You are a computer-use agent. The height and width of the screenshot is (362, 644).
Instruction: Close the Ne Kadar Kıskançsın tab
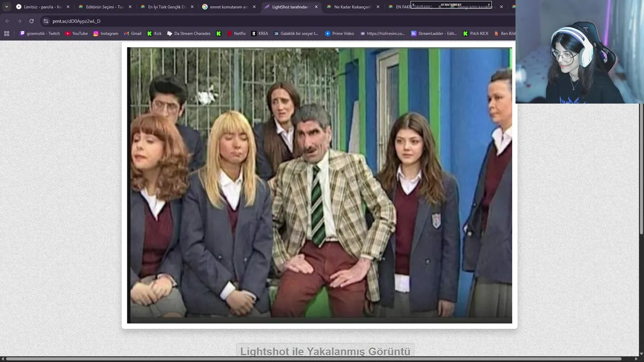pos(378,7)
